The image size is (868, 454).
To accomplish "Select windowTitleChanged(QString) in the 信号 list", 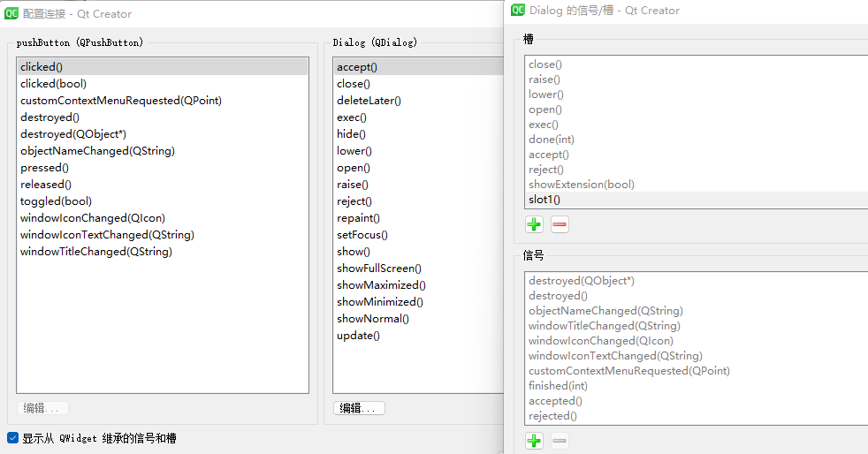I will [x=697, y=326].
